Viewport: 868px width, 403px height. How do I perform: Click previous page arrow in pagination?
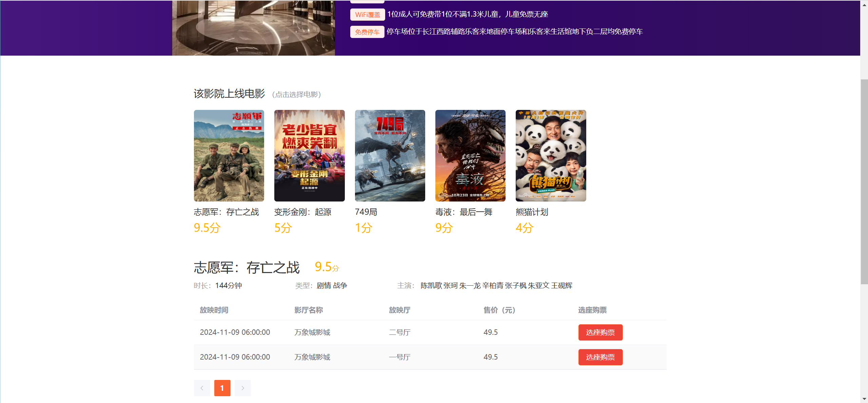pyautogui.click(x=202, y=388)
